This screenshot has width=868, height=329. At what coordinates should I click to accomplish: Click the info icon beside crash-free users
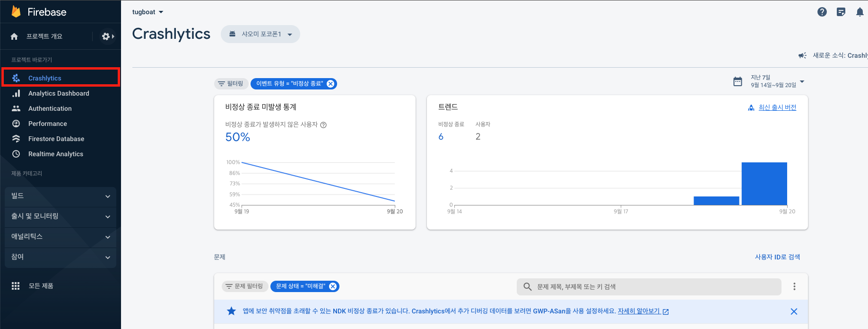click(323, 125)
